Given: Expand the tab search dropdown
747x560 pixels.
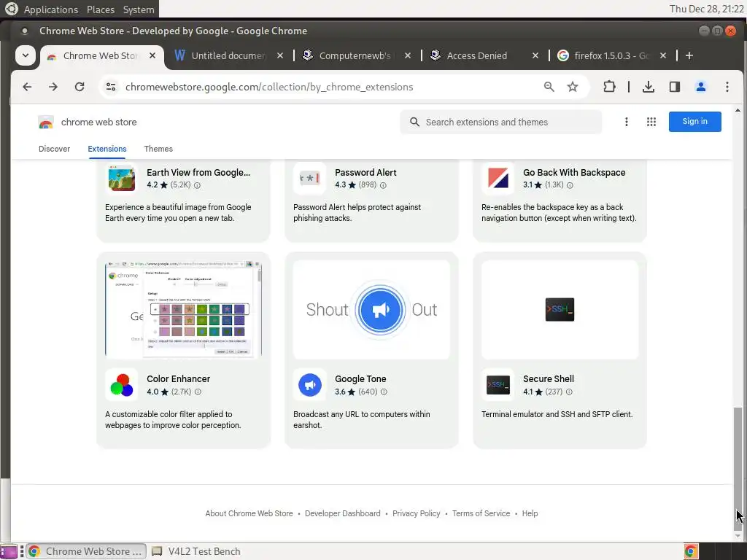Looking at the screenshot, I should (26, 55).
